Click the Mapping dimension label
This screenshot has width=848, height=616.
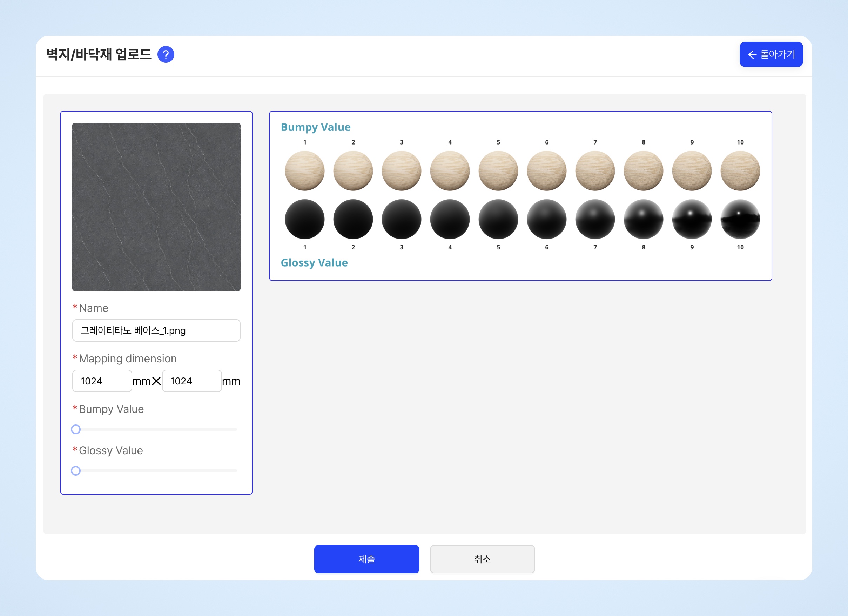128,358
